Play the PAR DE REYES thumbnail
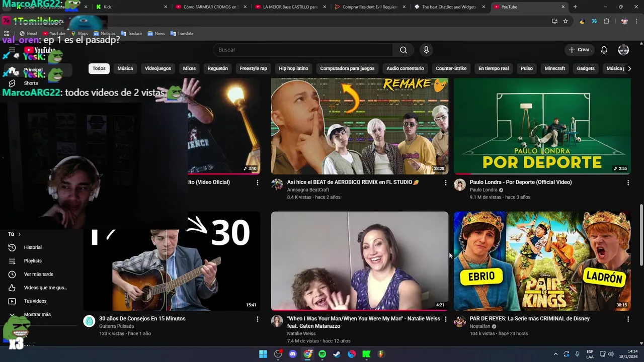 click(x=542, y=261)
